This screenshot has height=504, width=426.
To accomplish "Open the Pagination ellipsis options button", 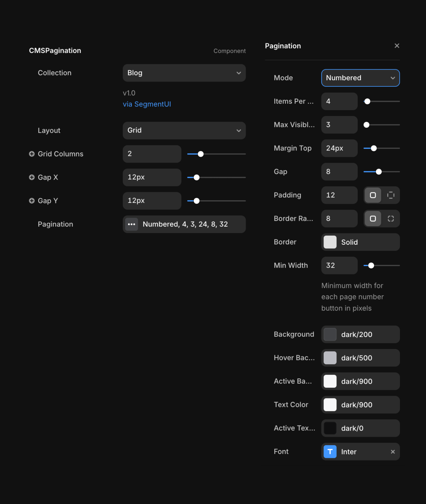I will click(131, 224).
